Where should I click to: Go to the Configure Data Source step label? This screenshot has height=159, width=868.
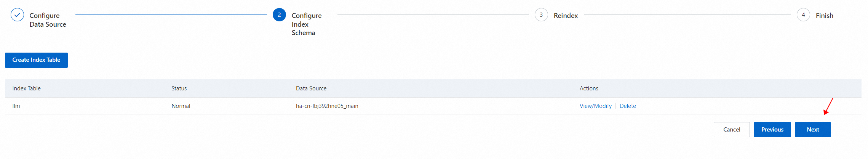point(48,20)
